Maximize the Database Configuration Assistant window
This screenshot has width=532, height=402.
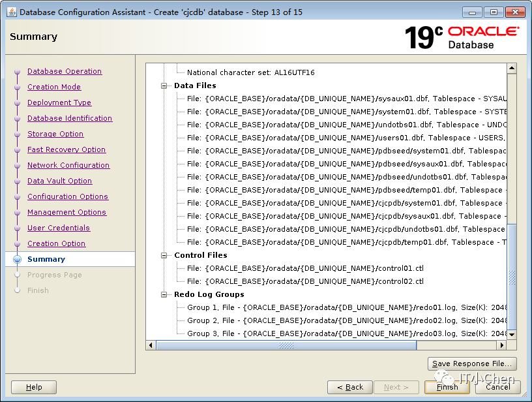(x=494, y=12)
